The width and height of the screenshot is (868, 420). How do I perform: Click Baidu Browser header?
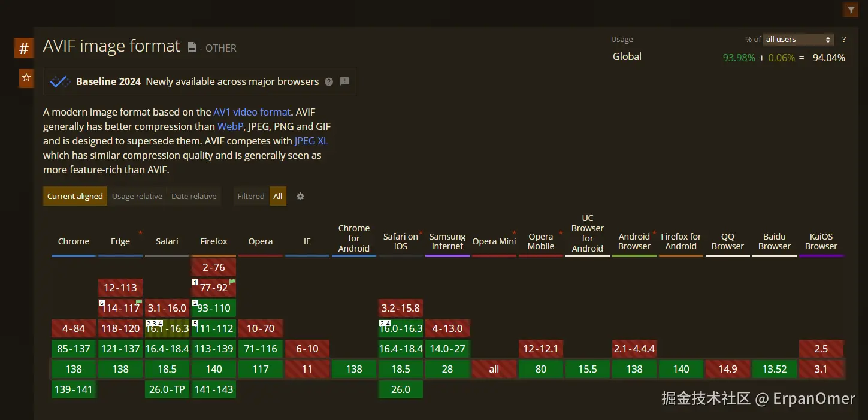click(775, 241)
